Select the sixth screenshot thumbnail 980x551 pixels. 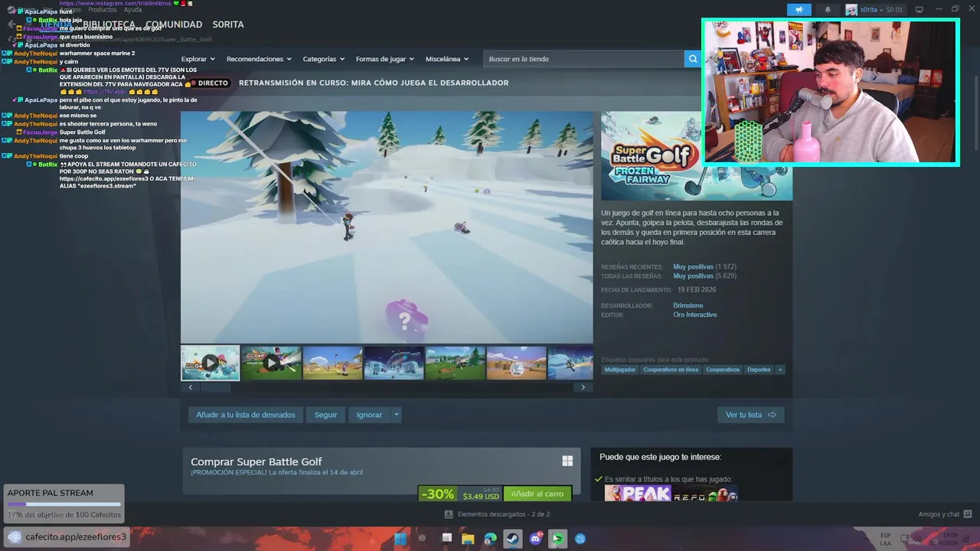coord(516,363)
